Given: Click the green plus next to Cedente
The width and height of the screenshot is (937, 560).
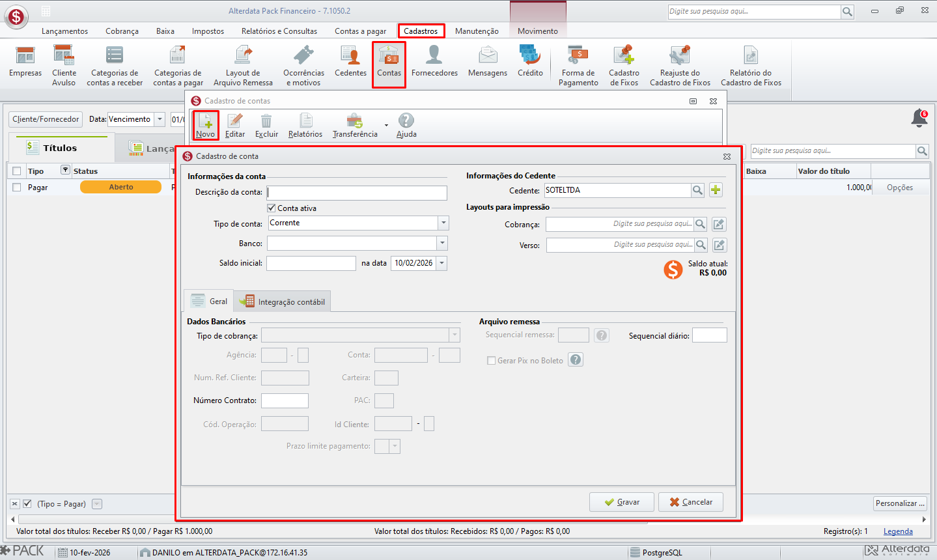Looking at the screenshot, I should pos(716,190).
